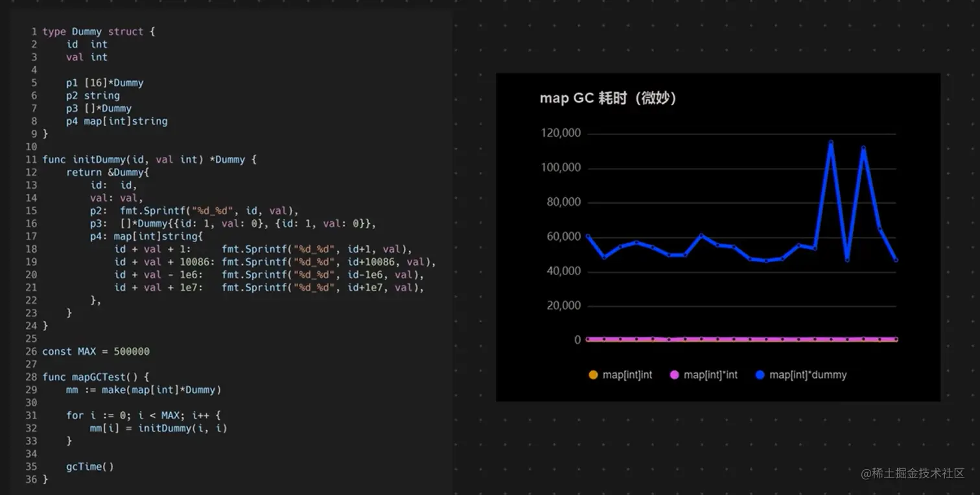The width and height of the screenshot is (980, 495).
Task: Click the "id + val + 1:" map entry line
Action: tap(263, 248)
